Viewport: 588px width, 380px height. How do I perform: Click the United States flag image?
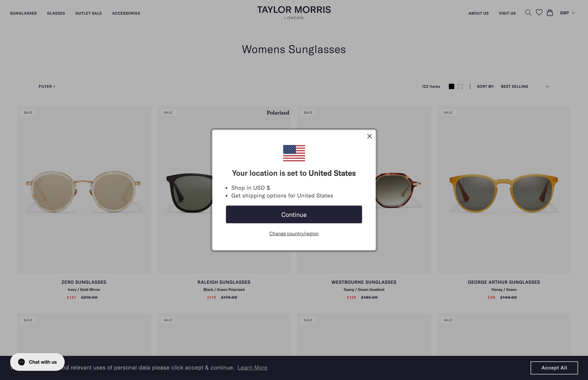coord(294,153)
